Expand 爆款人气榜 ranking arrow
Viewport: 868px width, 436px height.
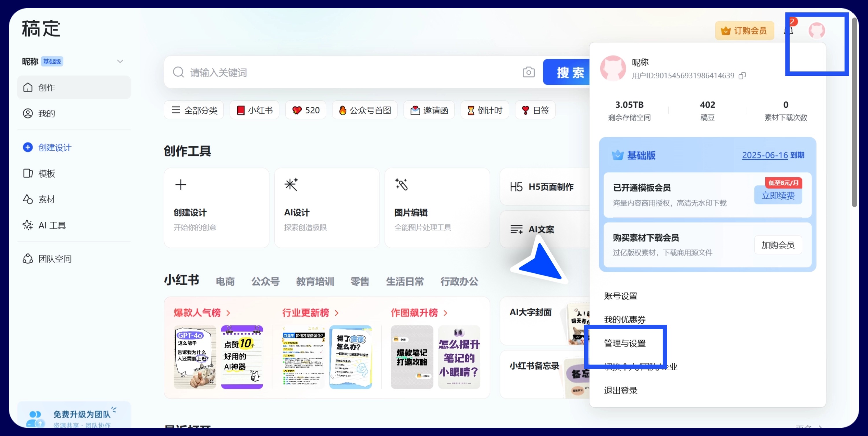(x=229, y=313)
